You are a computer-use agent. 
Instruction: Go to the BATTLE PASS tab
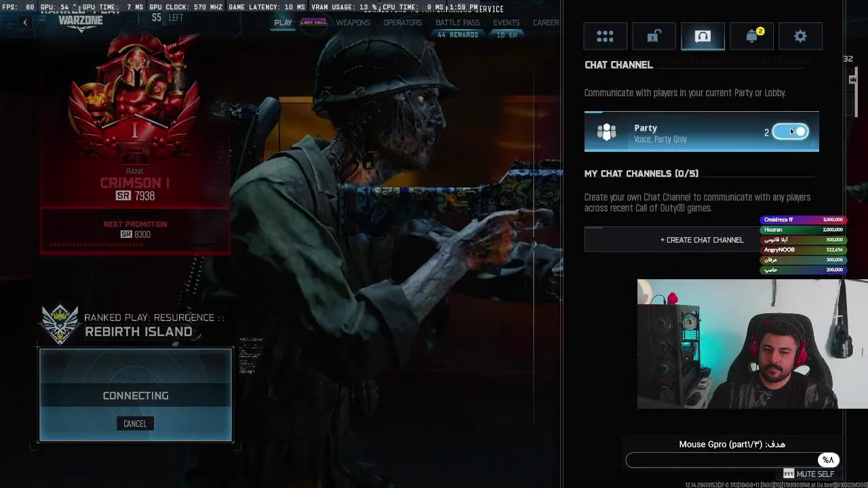[458, 22]
